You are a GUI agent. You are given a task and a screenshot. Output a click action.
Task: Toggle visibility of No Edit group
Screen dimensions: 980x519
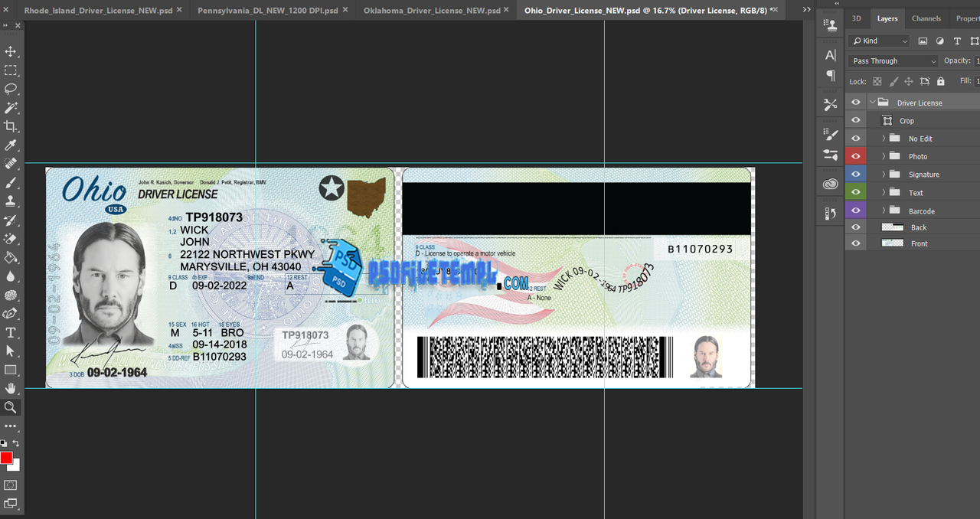856,139
